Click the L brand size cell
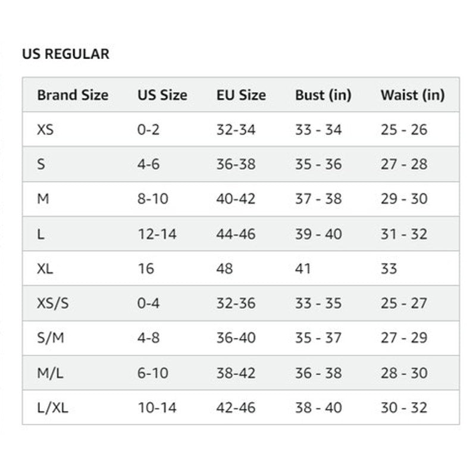The height and width of the screenshot is (476, 476). click(40, 234)
